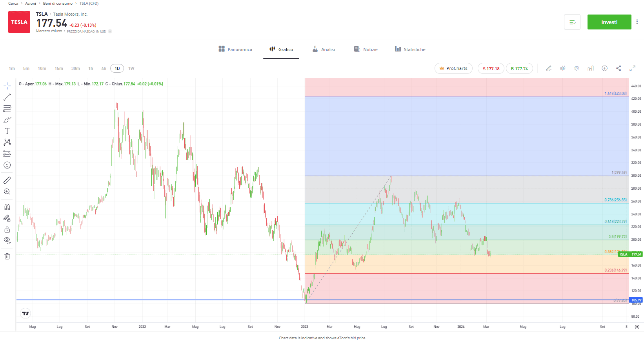Click the 2022 label on time axis
Screen dimensions: 644x344
(142, 327)
